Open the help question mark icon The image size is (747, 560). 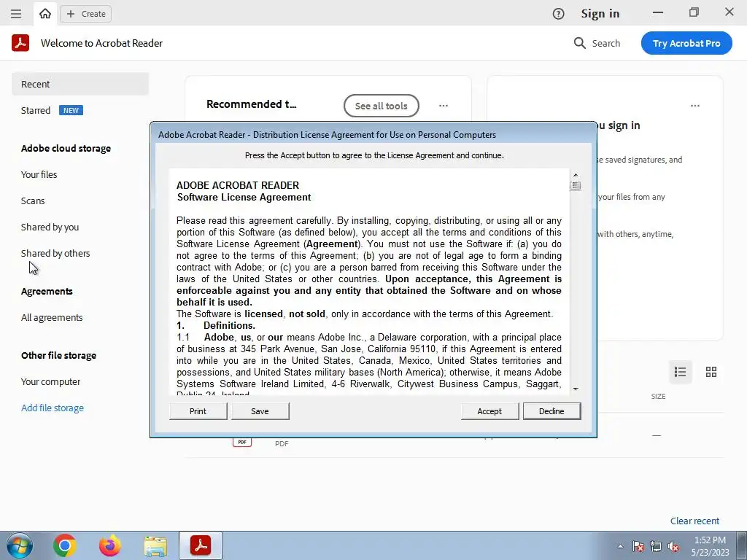558,14
